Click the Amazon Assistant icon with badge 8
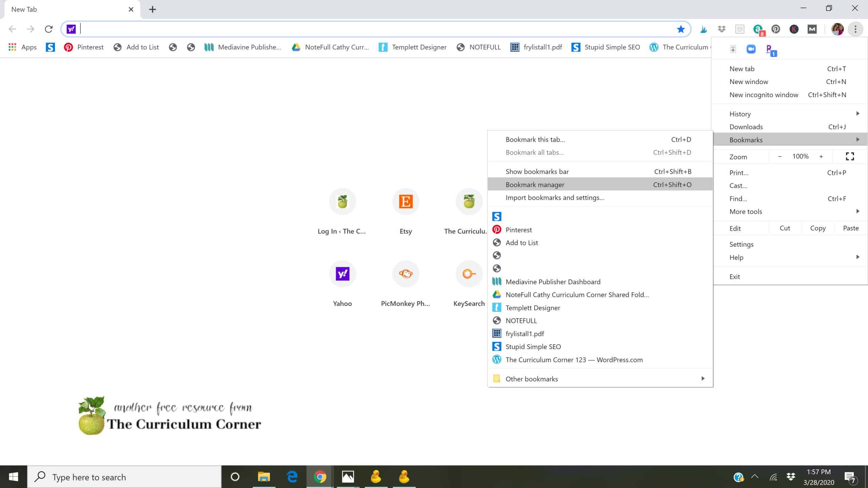 click(758, 29)
